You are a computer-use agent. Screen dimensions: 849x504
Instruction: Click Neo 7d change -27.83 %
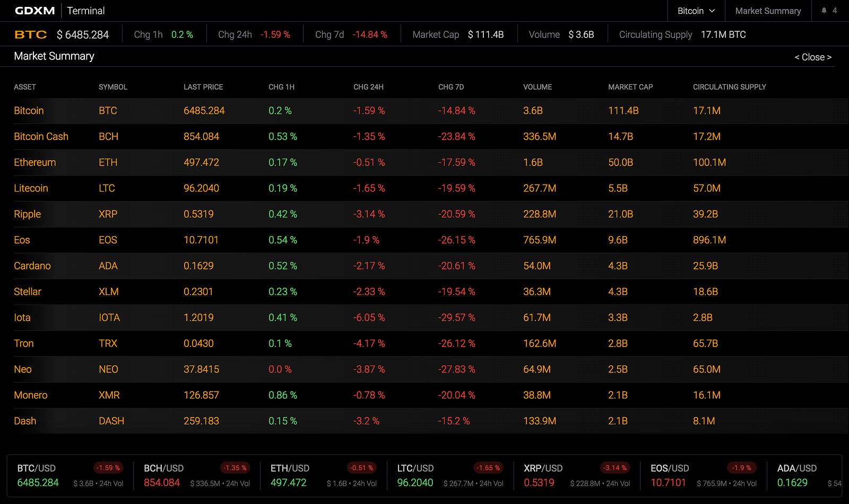[457, 370]
